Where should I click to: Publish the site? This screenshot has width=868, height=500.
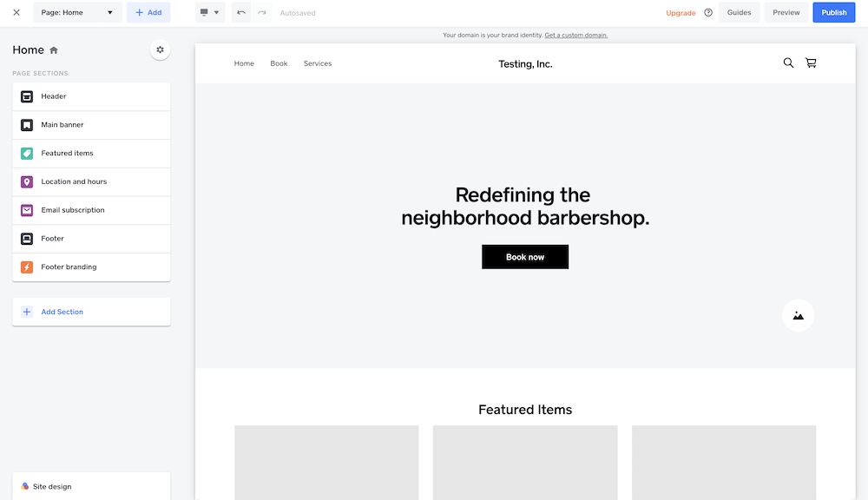pyautogui.click(x=833, y=12)
